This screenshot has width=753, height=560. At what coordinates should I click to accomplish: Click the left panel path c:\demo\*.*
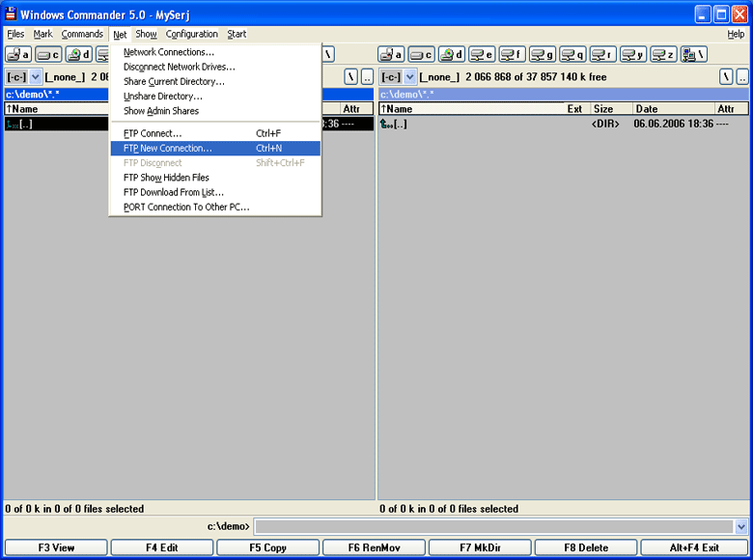click(x=57, y=94)
